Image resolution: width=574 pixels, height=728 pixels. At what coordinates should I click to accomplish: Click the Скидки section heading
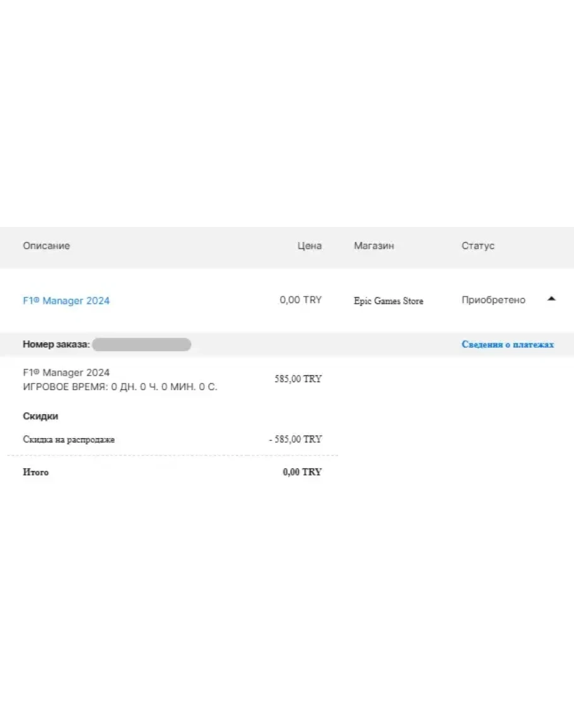pos(40,416)
